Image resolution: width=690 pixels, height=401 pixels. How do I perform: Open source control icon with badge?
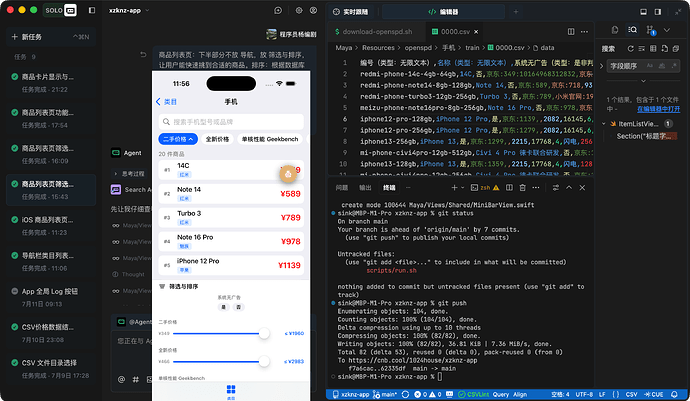(x=650, y=30)
